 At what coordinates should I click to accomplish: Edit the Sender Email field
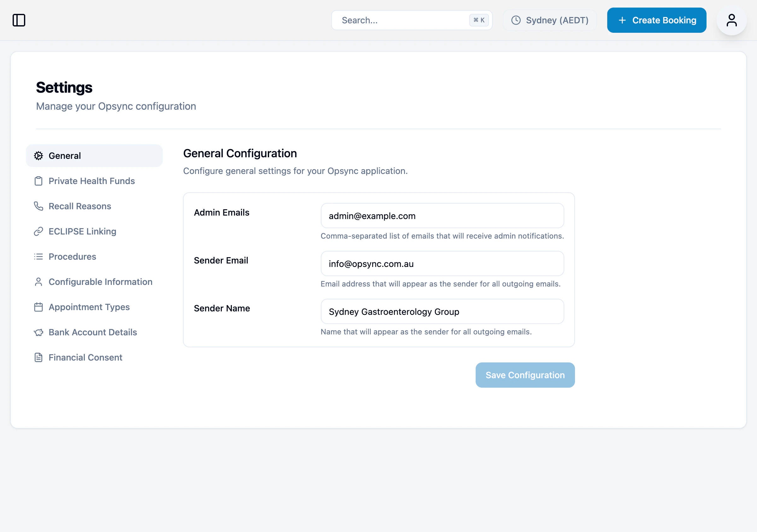[442, 263]
